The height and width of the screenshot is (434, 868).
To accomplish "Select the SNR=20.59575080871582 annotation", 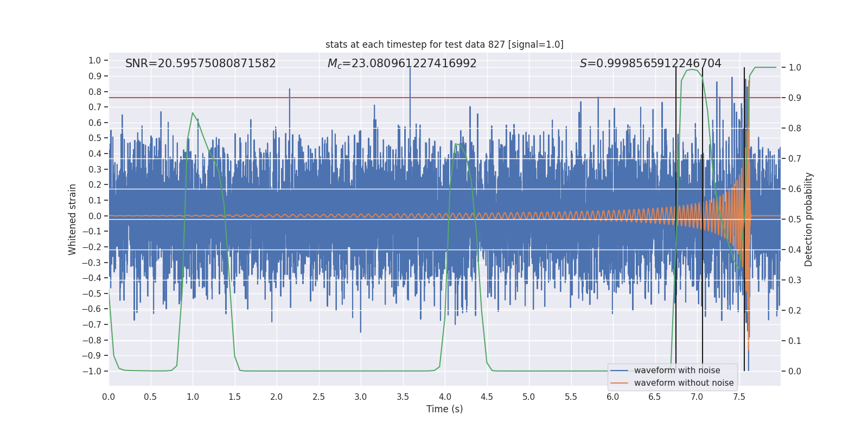I will click(201, 63).
